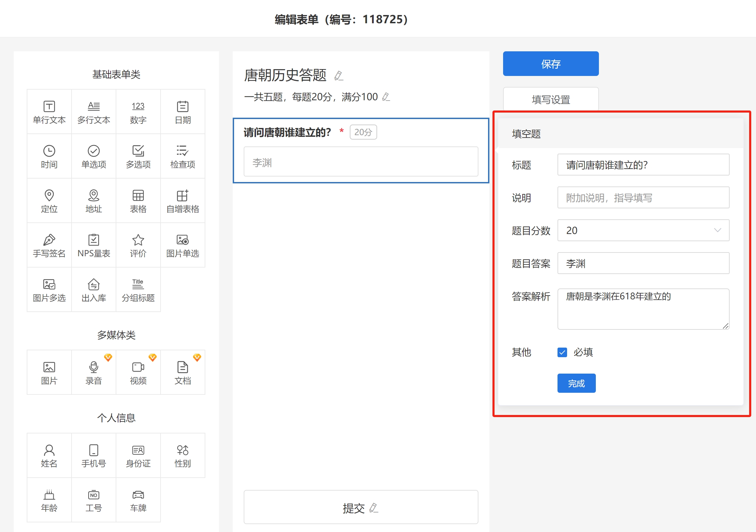756x532 pixels.
Task: Focus the 说明 description input field
Action: tap(643, 197)
